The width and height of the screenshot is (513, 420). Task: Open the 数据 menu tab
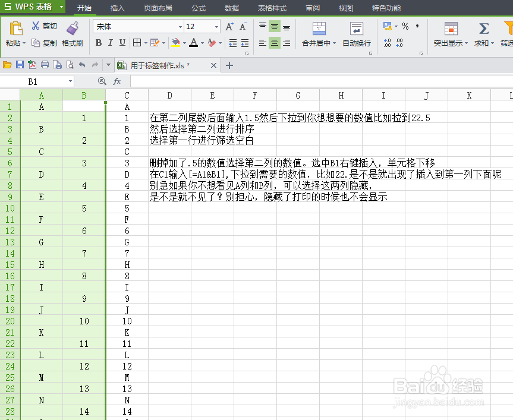(231, 8)
